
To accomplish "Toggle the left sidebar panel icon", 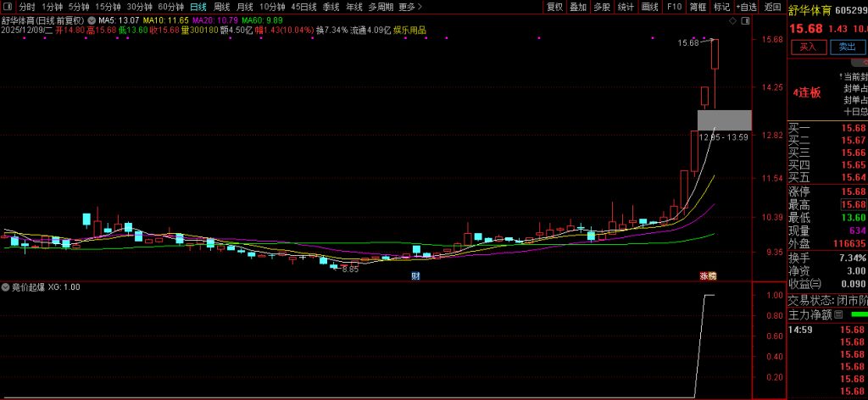I will pos(8,7).
